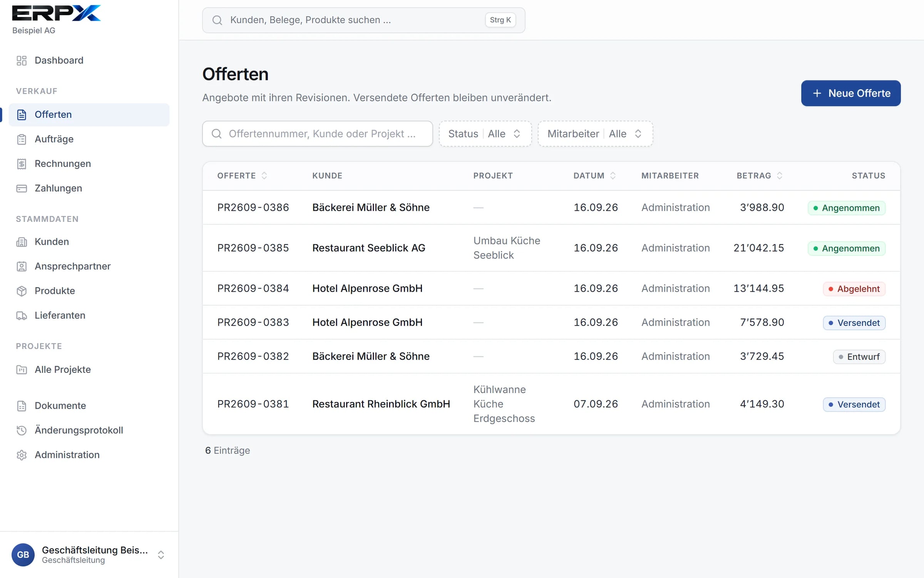Click the Administration gear icon
The width and height of the screenshot is (924, 578).
click(22, 455)
